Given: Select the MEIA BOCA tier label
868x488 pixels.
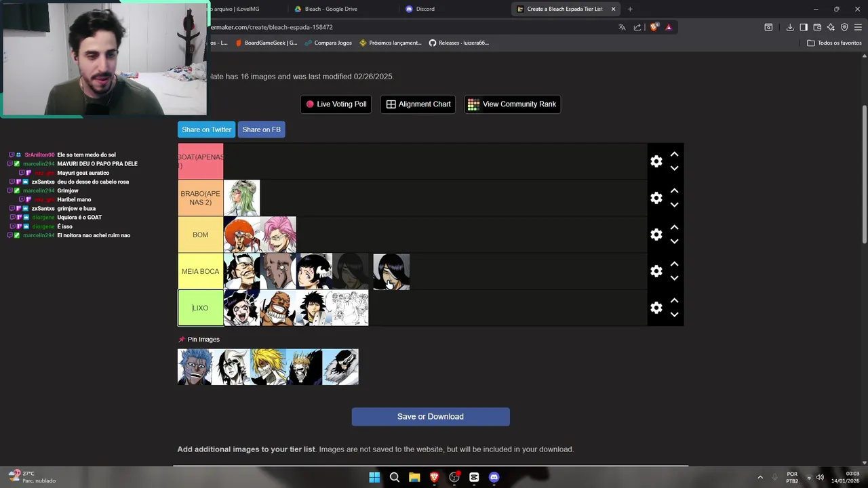Looking at the screenshot, I should coord(201,271).
